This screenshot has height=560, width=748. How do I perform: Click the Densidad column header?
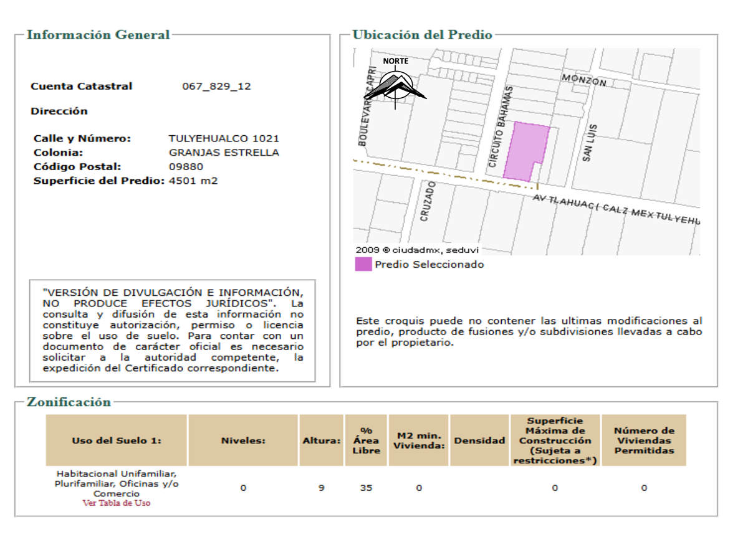[x=479, y=440]
